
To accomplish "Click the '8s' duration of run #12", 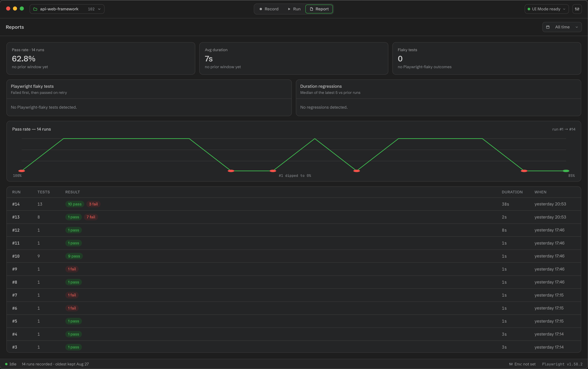I will (x=504, y=230).
